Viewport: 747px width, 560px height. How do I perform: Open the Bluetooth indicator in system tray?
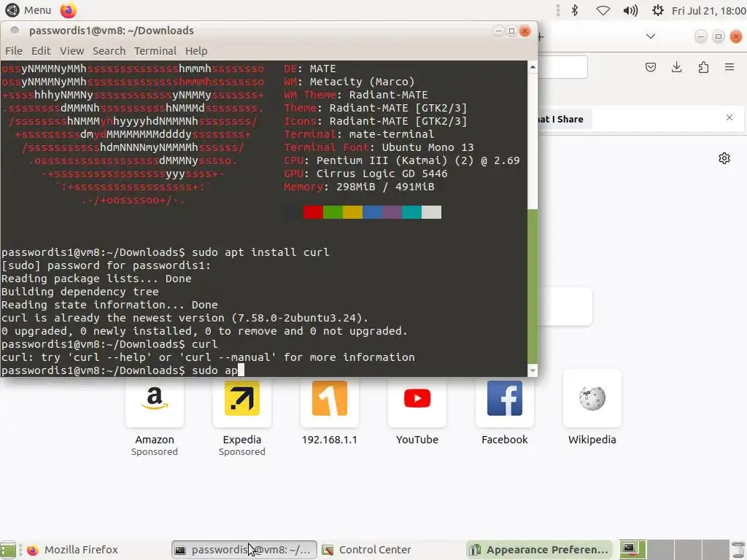[575, 10]
